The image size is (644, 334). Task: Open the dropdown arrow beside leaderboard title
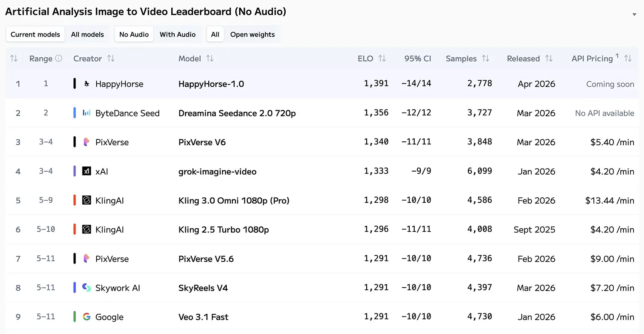pos(634,15)
